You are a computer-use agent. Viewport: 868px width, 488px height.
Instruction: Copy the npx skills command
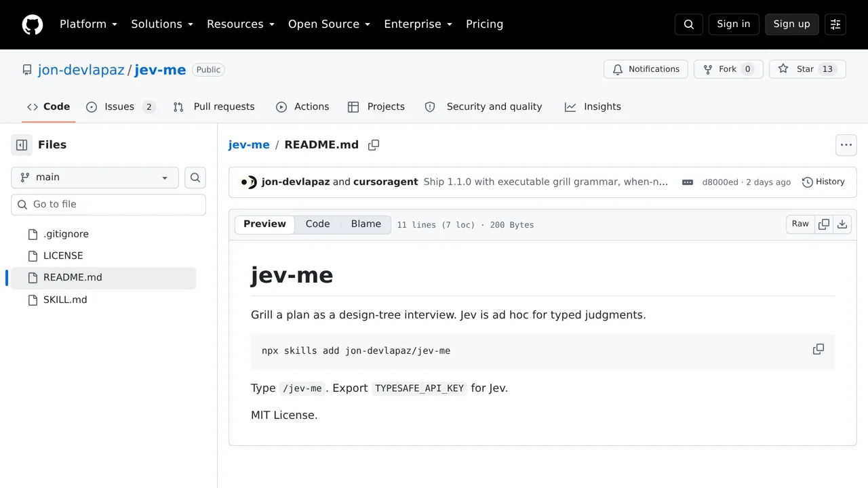coord(818,350)
